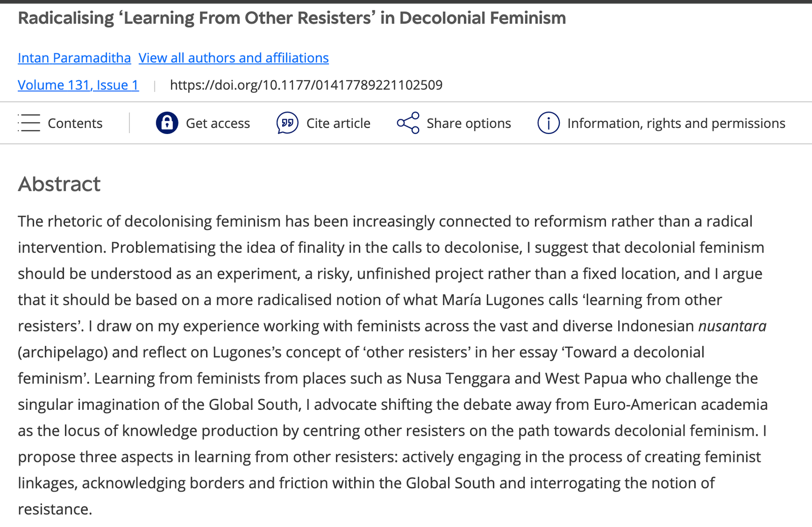This screenshot has height=527, width=812.
Task: Open the Share options label
Action: [468, 123]
